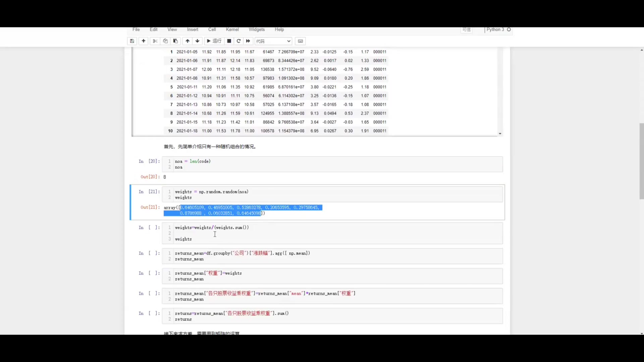Click into the weights.sum() code cell

point(332,233)
